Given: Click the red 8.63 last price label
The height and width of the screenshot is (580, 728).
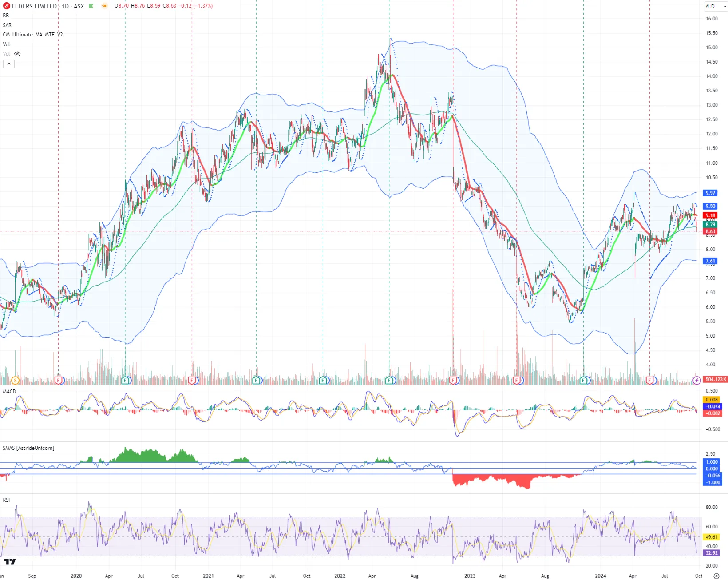Looking at the screenshot, I should 710,231.
